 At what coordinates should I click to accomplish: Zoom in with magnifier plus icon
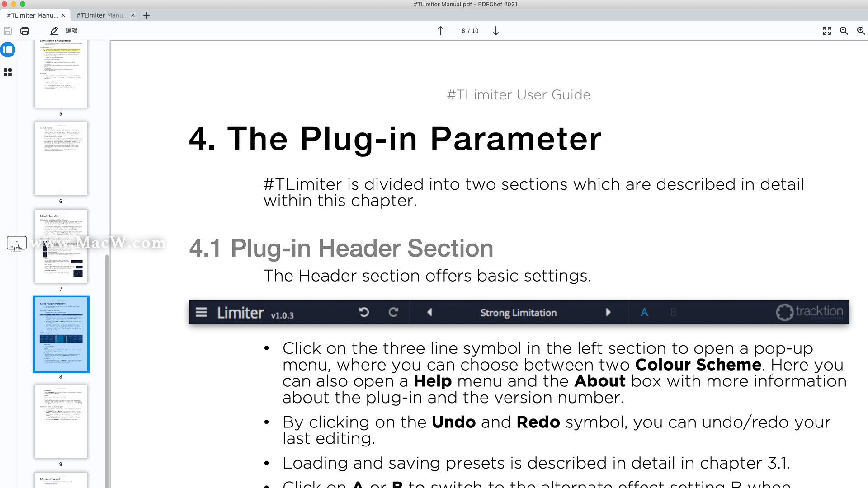tap(861, 31)
